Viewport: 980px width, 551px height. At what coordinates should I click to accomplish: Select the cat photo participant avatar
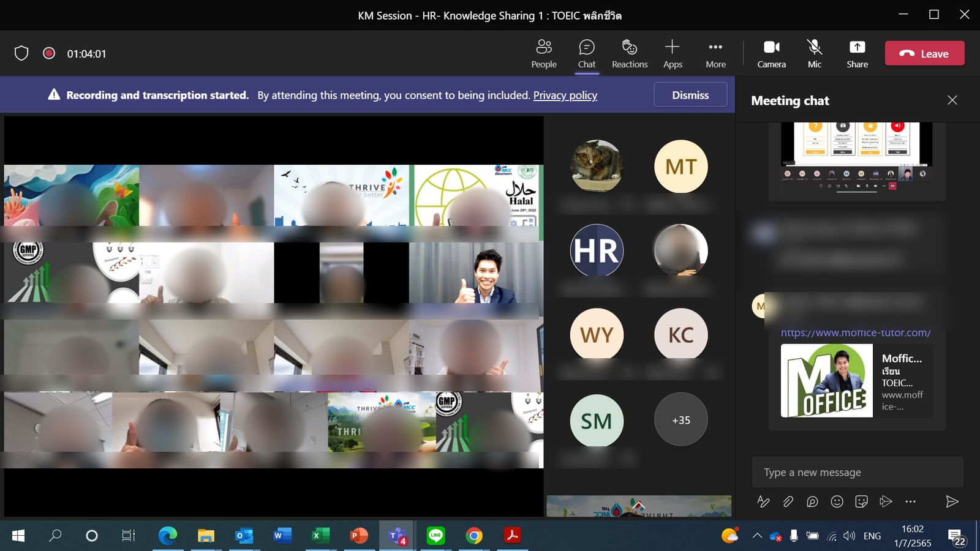pos(597,167)
